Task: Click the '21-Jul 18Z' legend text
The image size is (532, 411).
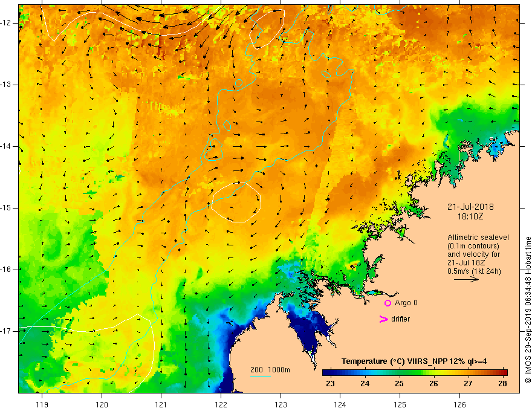Action: [466, 263]
